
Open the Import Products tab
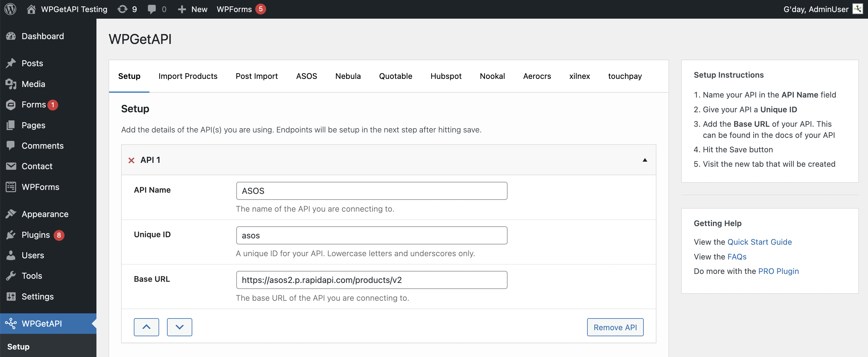point(188,76)
